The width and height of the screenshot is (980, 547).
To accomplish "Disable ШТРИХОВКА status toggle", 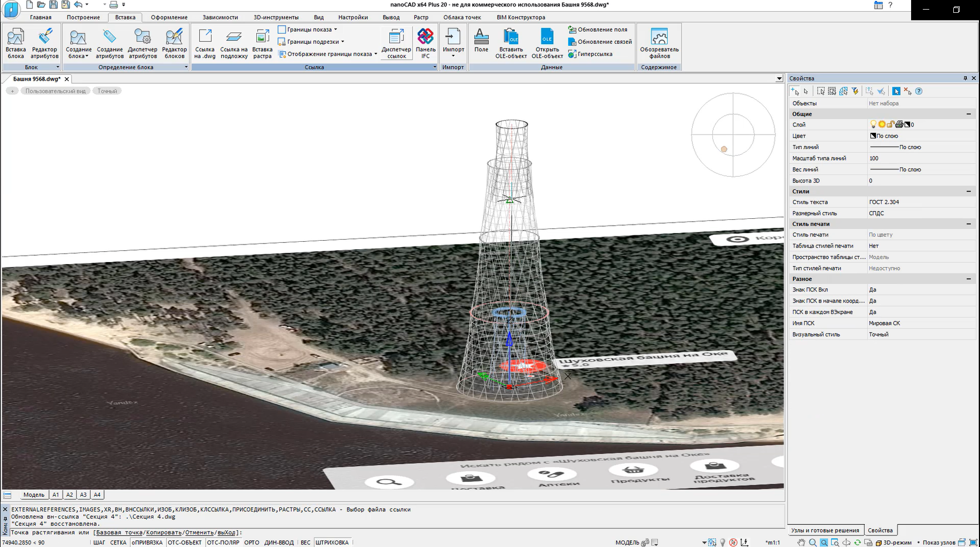I will coord(332,543).
